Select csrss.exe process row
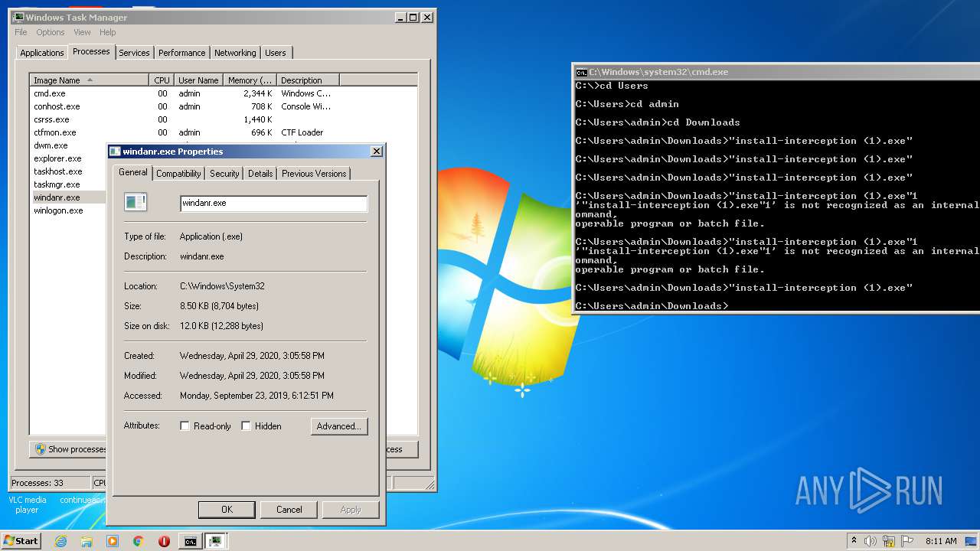980x551 pixels. point(224,119)
